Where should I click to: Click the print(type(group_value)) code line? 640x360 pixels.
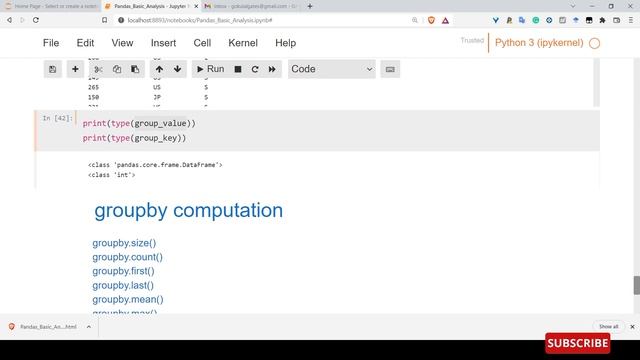pyautogui.click(x=139, y=123)
